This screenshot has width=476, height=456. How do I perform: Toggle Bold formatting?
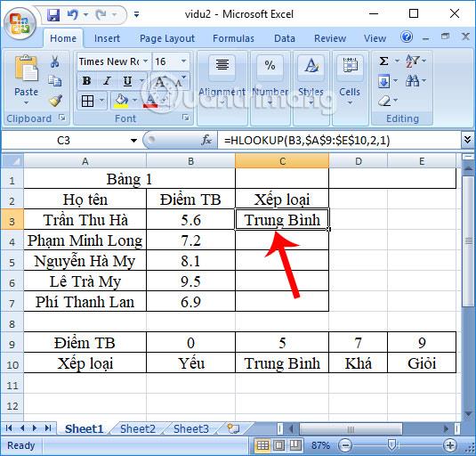tap(87, 81)
